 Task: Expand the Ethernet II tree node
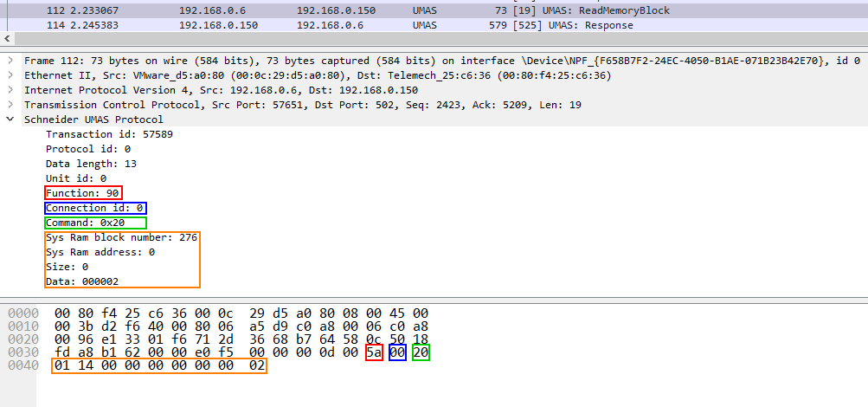[10, 75]
